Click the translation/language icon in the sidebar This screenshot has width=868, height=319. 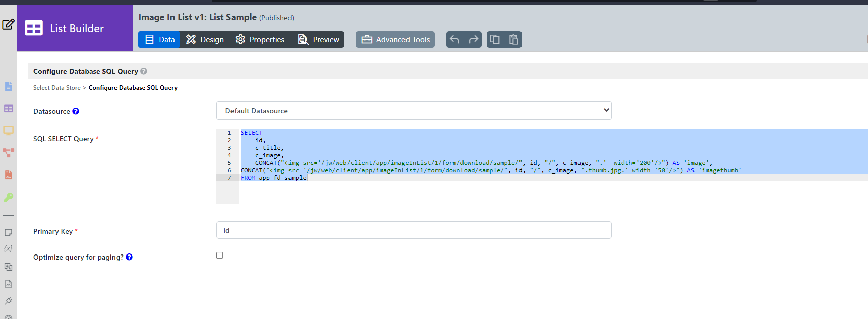(8, 267)
